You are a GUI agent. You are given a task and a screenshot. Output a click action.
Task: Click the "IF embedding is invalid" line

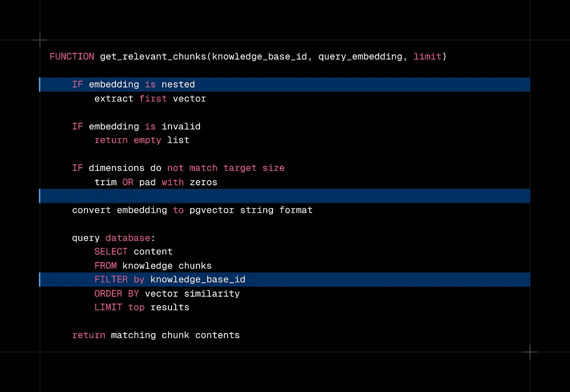click(x=136, y=126)
